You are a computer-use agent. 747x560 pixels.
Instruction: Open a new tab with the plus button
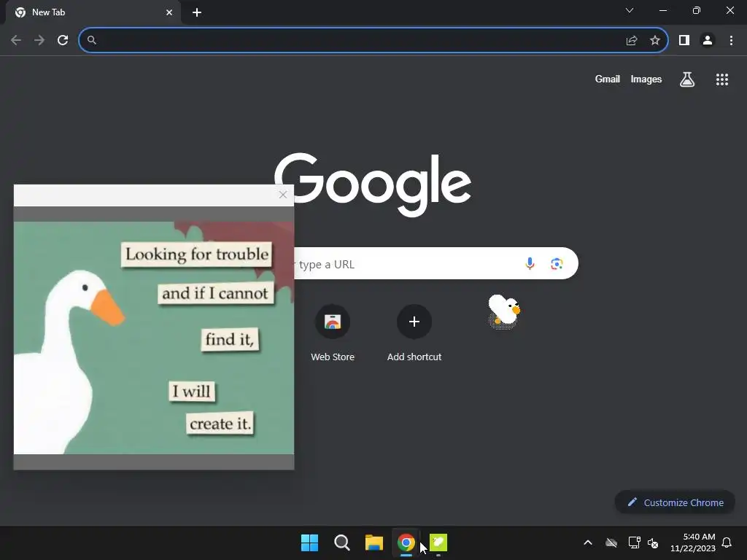point(197,12)
